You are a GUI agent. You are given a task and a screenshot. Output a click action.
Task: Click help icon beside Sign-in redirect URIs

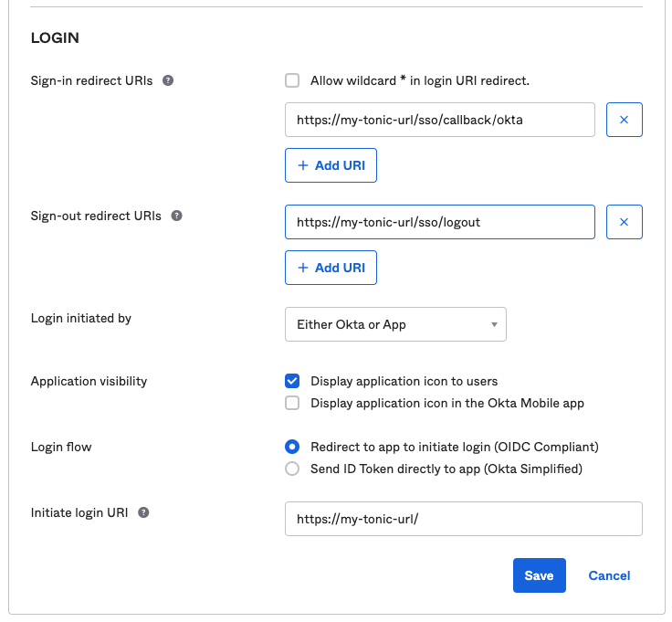pyautogui.click(x=168, y=80)
